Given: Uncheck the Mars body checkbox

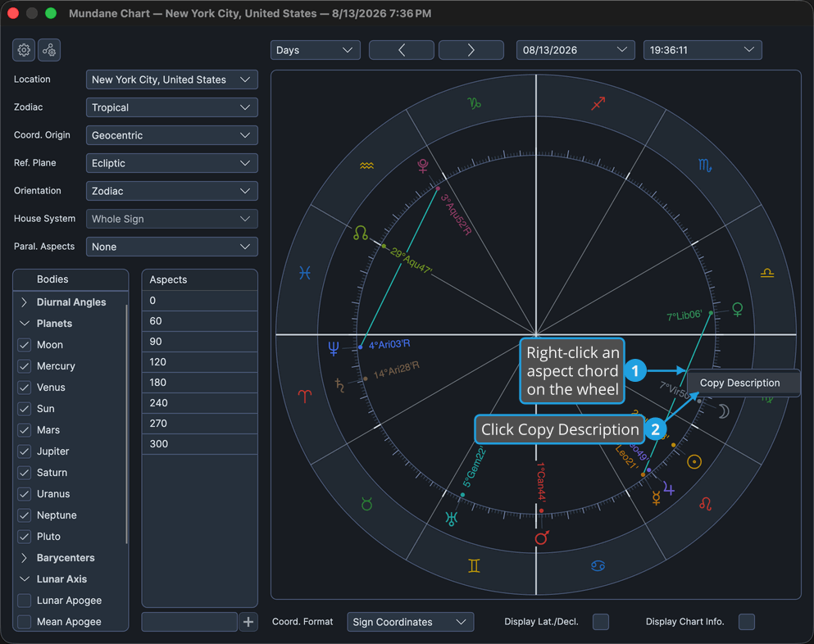Looking at the screenshot, I should coord(25,429).
